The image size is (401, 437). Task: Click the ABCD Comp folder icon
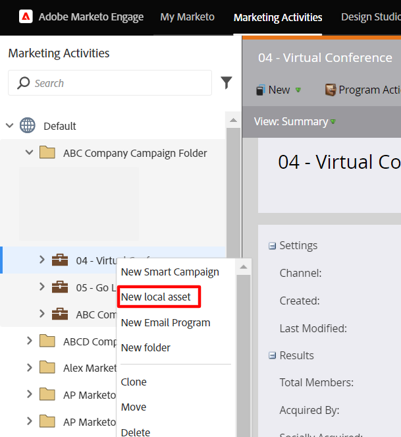47,341
